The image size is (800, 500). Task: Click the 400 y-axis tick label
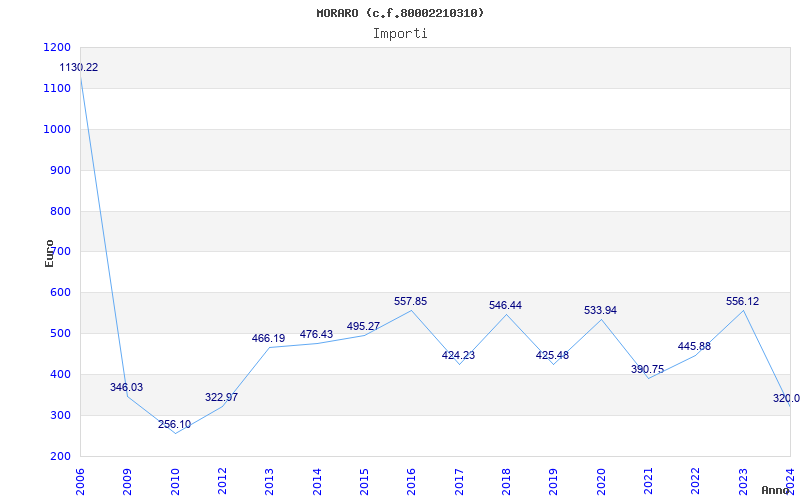click(61, 374)
